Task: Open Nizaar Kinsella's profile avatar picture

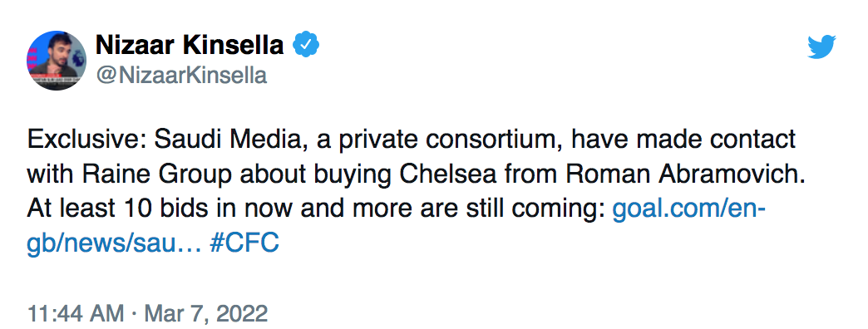Action: [x=57, y=61]
